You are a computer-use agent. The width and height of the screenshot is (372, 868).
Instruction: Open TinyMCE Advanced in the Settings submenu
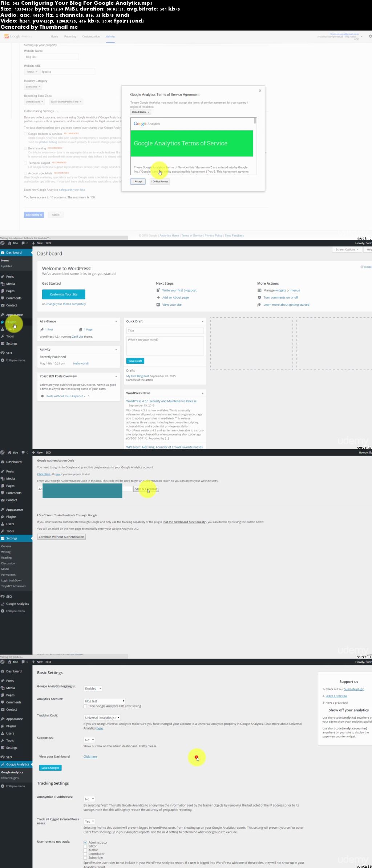(x=13, y=586)
